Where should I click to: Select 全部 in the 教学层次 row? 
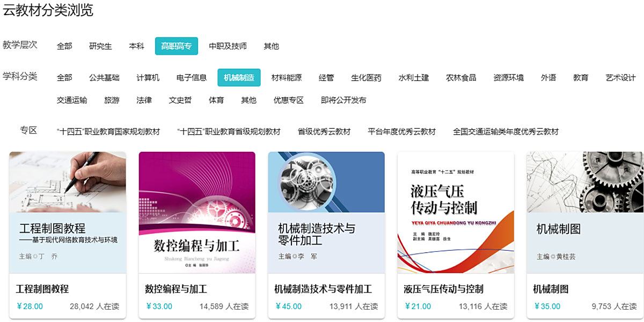[64, 46]
